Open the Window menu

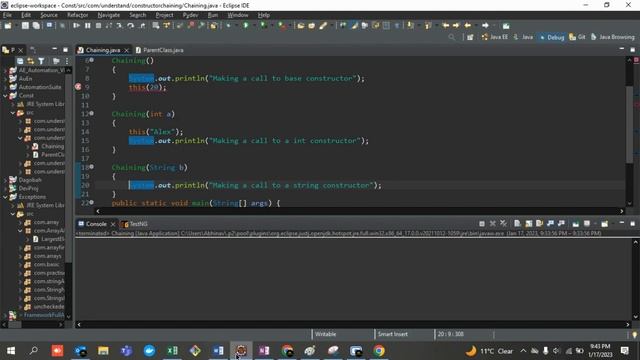tap(238, 15)
